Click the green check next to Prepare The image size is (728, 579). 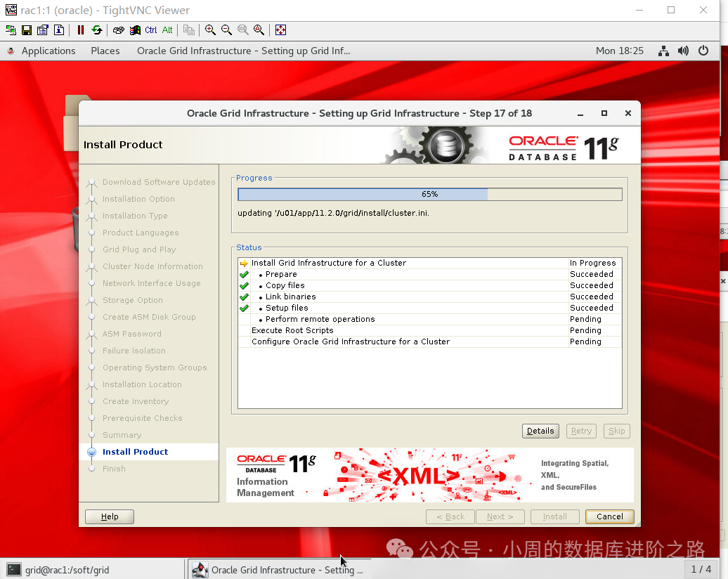tap(245, 275)
